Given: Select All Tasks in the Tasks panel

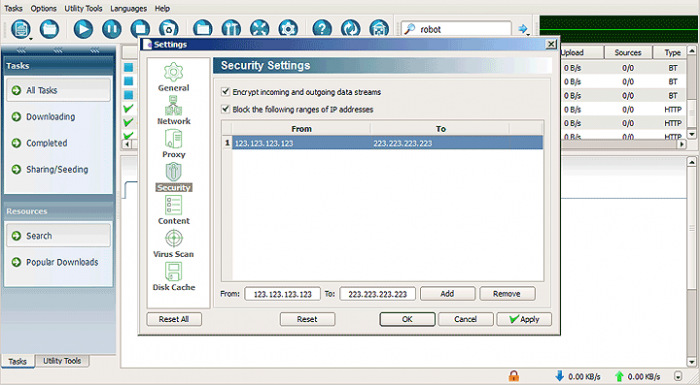Looking at the screenshot, I should 58,90.
